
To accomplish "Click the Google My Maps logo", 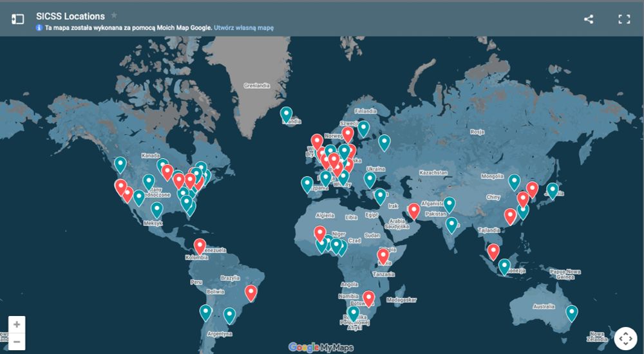I will coord(320,348).
